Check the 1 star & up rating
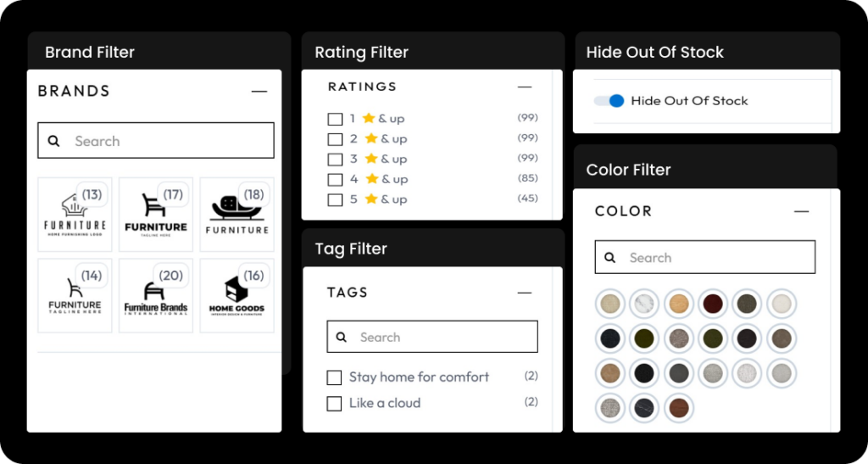The height and width of the screenshot is (464, 868). [335, 119]
